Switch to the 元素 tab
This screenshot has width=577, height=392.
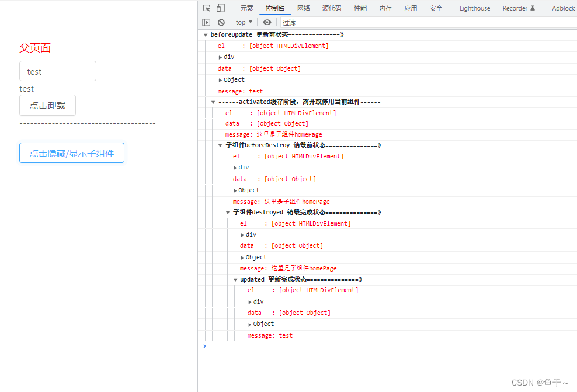[x=246, y=8]
